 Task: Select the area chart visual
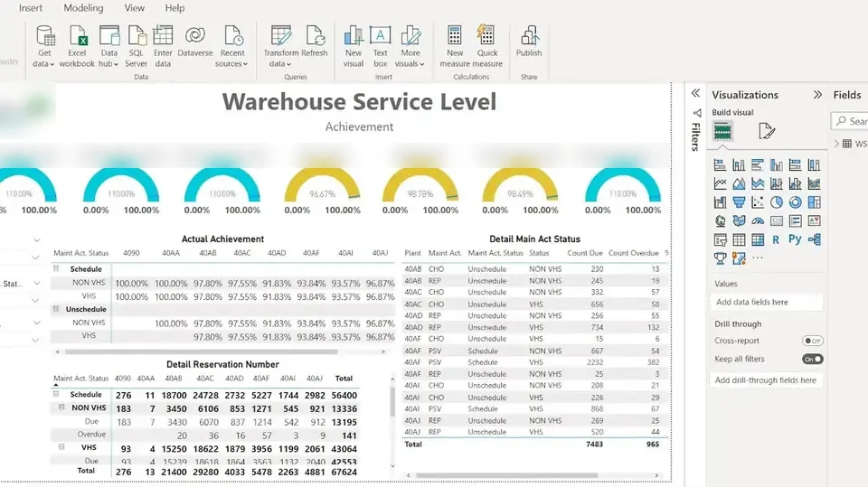(x=739, y=183)
